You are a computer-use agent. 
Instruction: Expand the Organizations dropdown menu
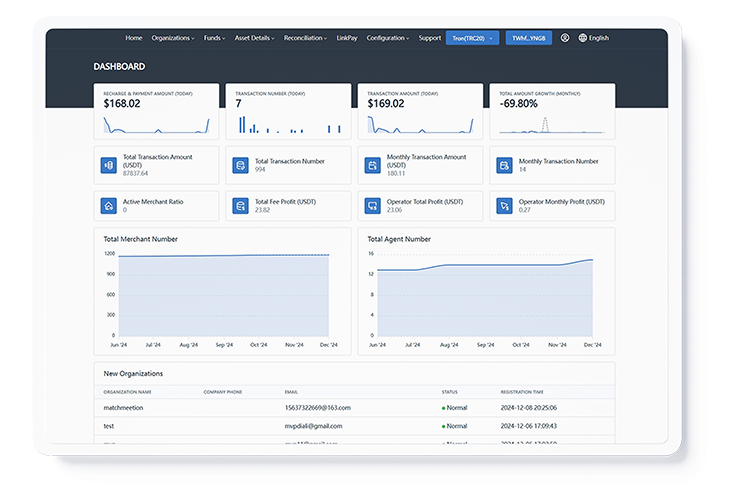(173, 38)
